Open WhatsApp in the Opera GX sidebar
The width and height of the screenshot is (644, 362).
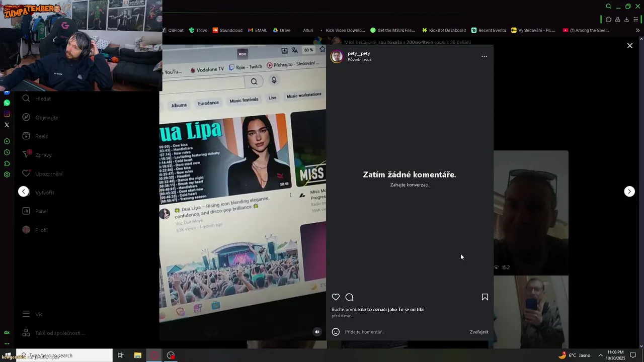coord(7,103)
